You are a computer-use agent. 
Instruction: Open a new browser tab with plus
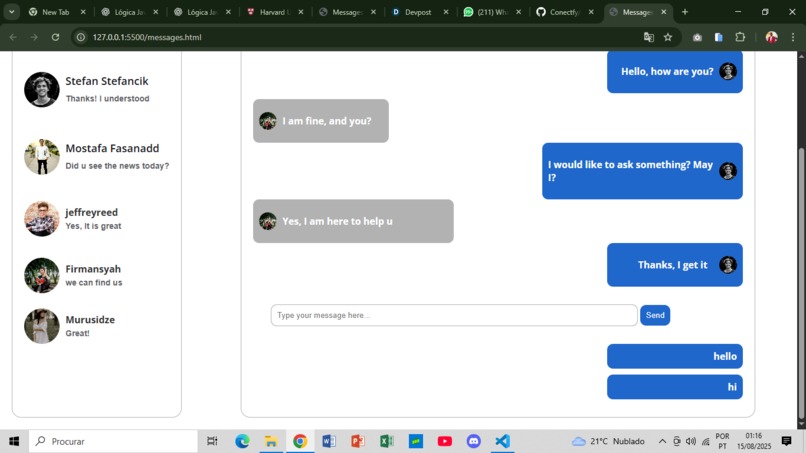[x=685, y=12]
